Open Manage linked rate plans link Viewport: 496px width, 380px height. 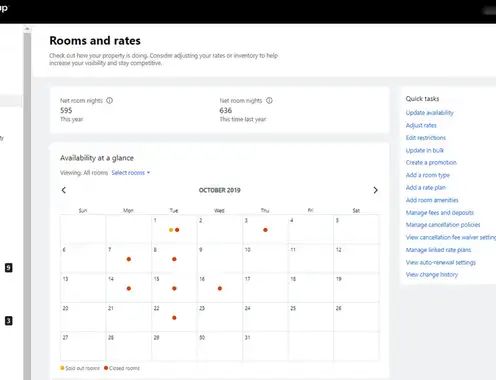[x=438, y=250]
